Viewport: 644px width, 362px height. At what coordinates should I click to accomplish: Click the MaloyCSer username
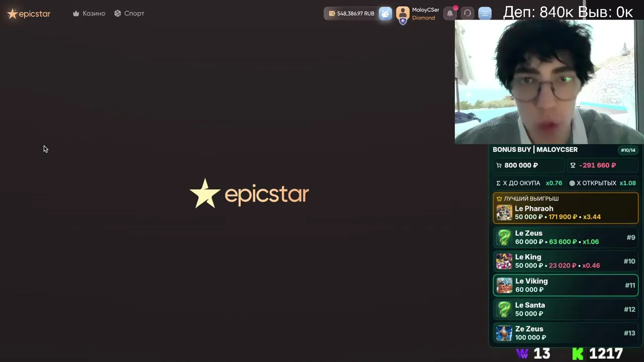click(x=426, y=10)
